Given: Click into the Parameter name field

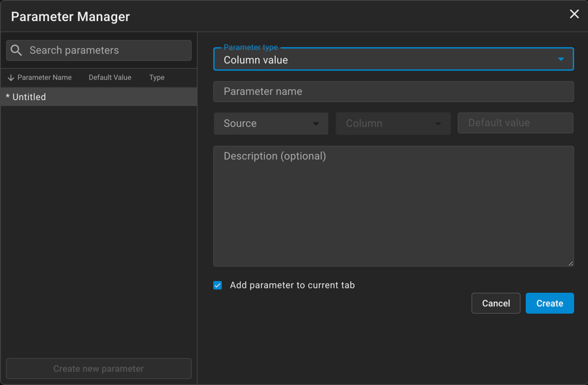Looking at the screenshot, I should [x=393, y=92].
